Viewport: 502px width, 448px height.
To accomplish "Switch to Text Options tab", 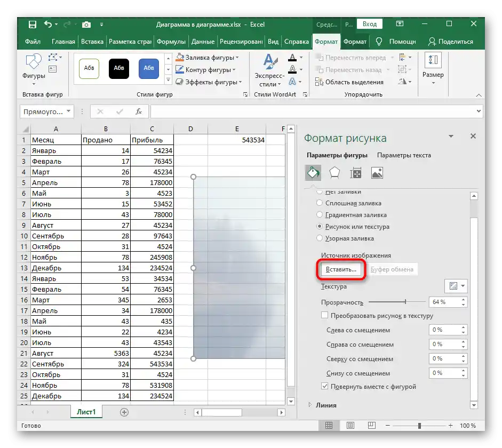I will (404, 155).
